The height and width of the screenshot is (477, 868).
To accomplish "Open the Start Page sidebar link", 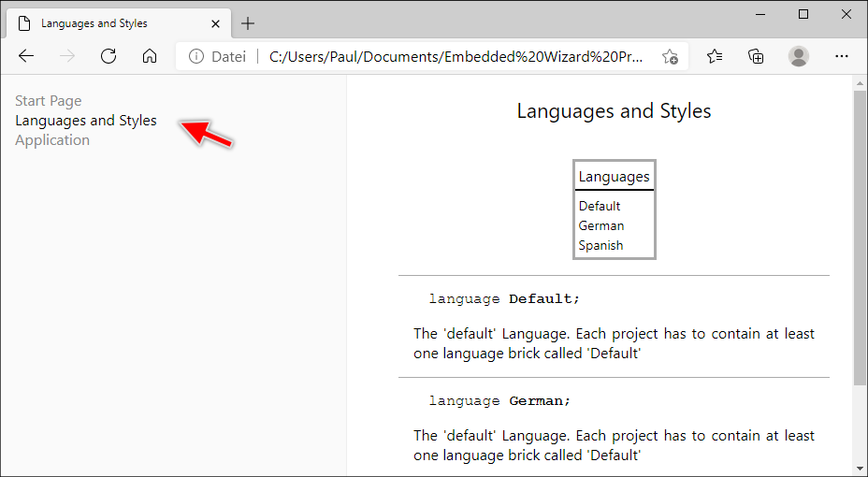I will pyautogui.click(x=49, y=101).
